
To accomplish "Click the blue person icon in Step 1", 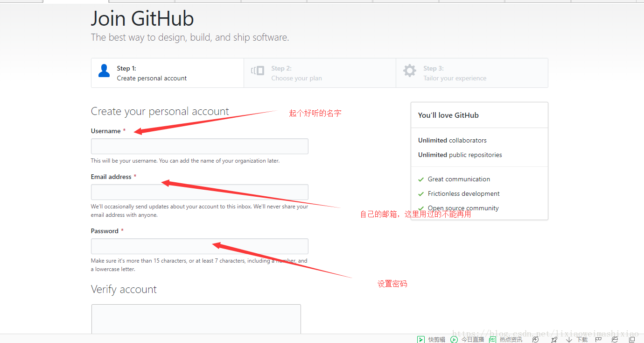I will (x=104, y=71).
